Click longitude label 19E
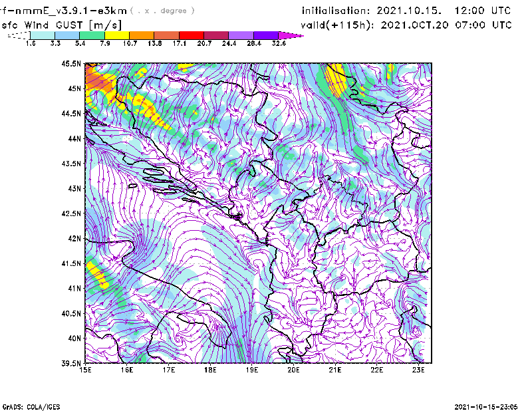Screen dimensions: 532x411 (252, 370)
